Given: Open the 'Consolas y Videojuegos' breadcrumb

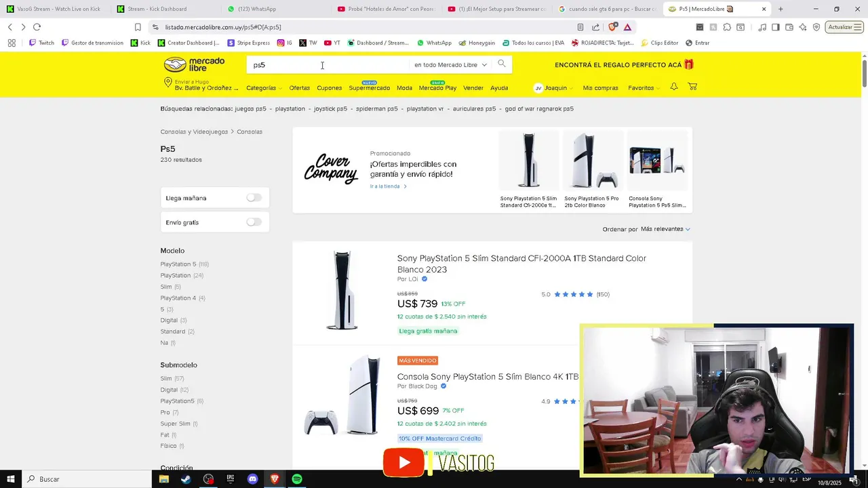Looking at the screenshot, I should pyautogui.click(x=194, y=131).
